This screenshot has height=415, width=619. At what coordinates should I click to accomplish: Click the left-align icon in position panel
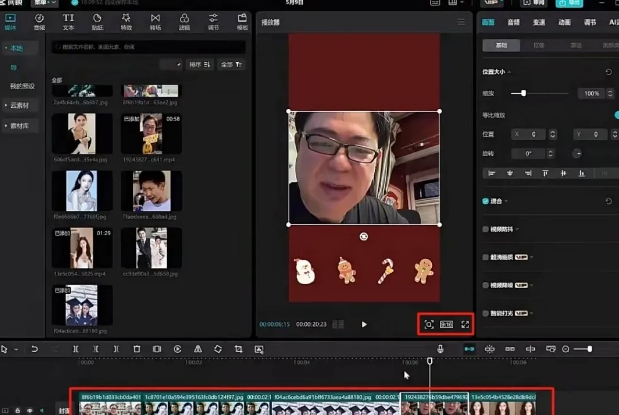click(492, 173)
